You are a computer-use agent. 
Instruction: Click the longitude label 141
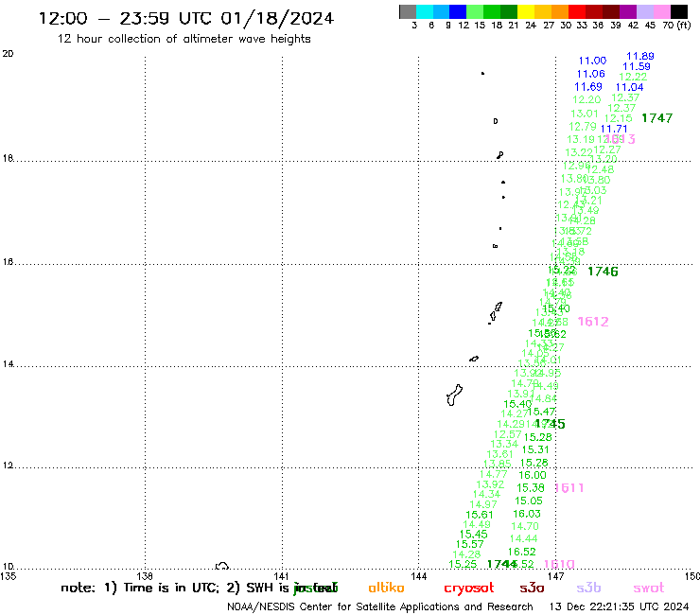point(281,576)
